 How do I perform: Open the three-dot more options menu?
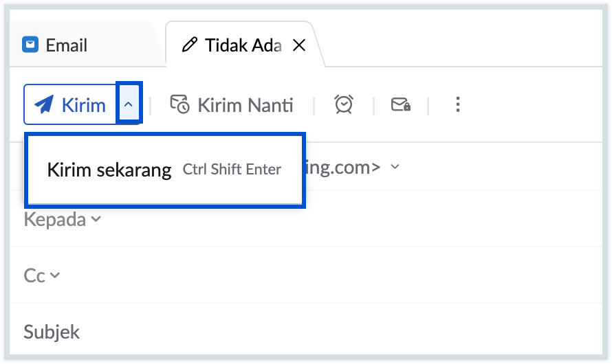457,104
